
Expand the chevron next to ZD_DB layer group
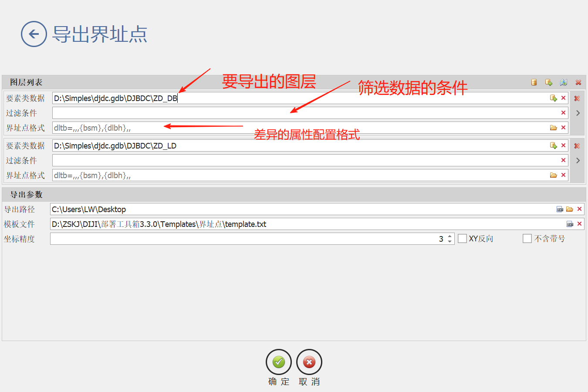578,112
